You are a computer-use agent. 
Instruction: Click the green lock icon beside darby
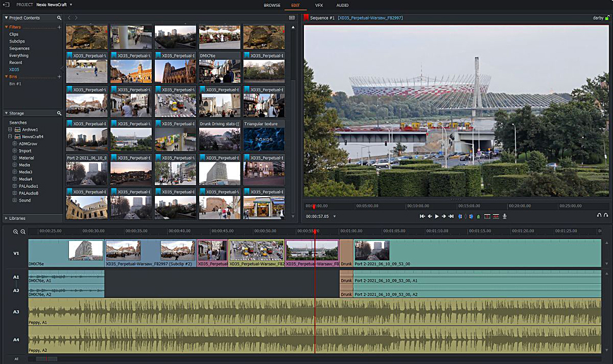(607, 18)
